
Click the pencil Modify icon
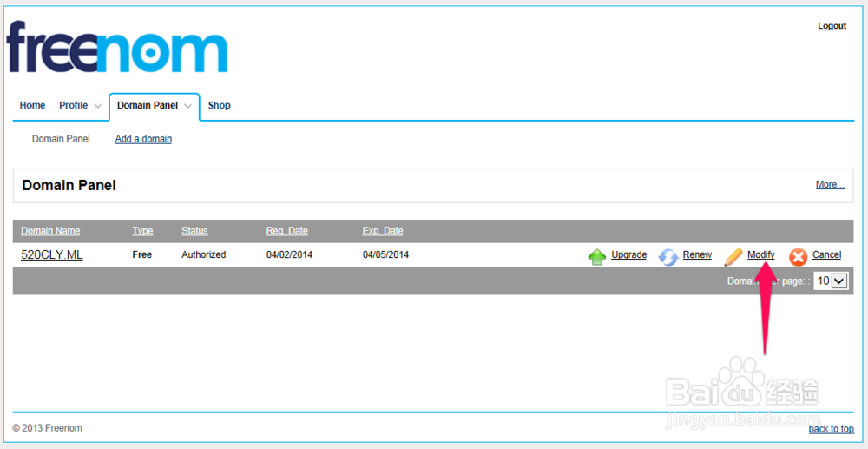tap(733, 256)
